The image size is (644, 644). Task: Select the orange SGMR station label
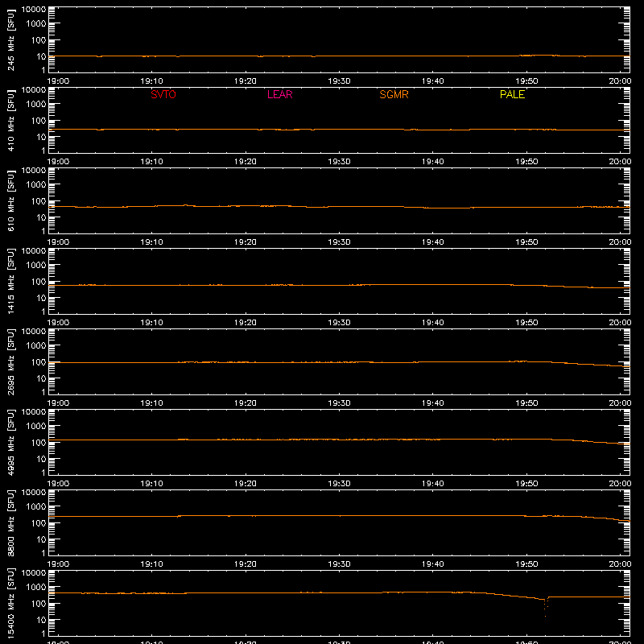coord(394,94)
